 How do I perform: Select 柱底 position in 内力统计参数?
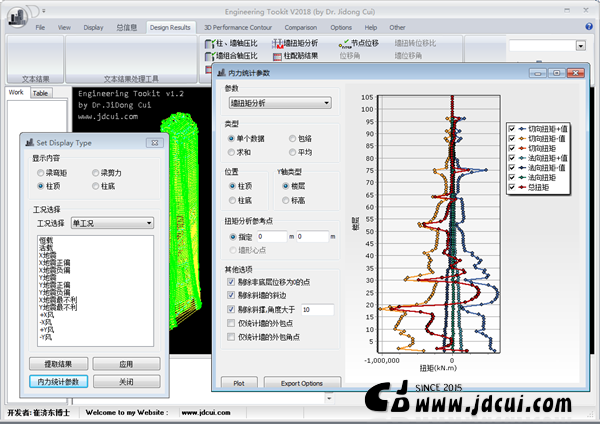pos(232,200)
